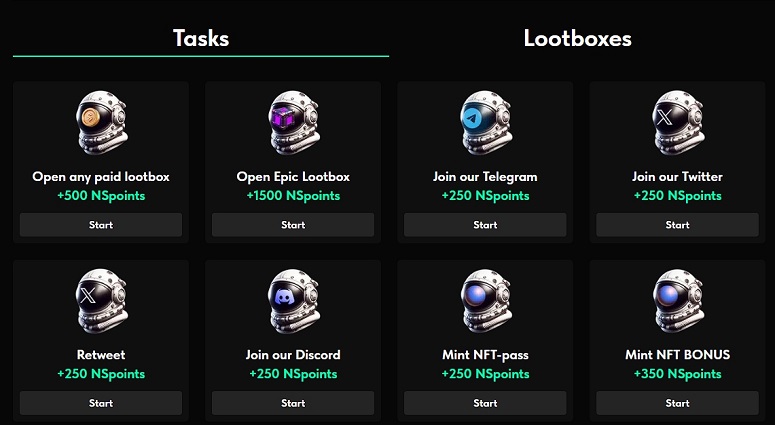
Task: Start the Retweet task
Action: point(101,403)
